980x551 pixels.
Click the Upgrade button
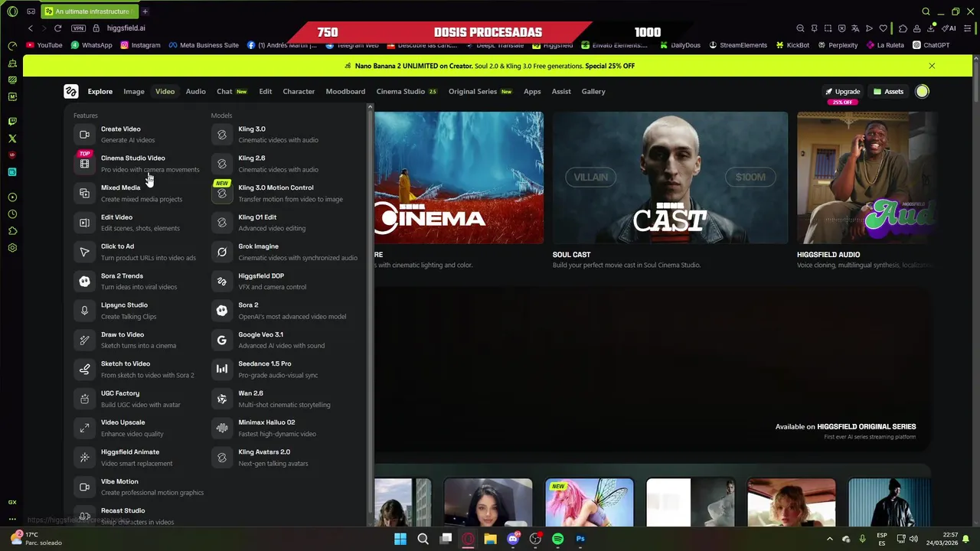[843, 91]
